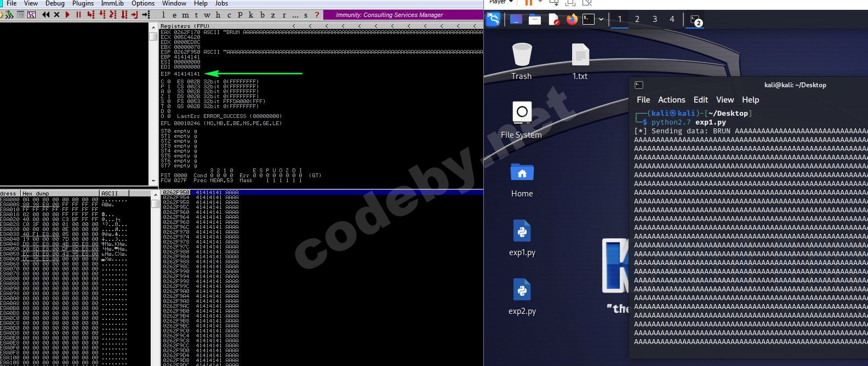Viewport: 868px width, 366px height.
Task: Click the Immunity Consulting Services Manager banner
Action: tap(389, 15)
